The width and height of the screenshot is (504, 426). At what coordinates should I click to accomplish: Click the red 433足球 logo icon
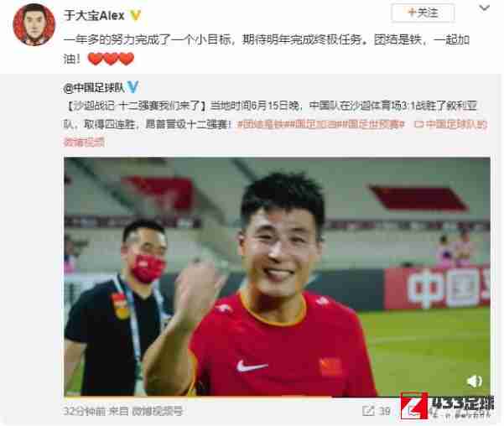414,406
